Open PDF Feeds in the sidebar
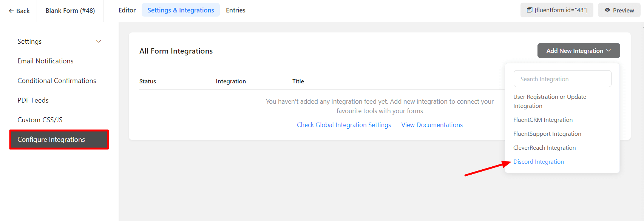The image size is (644, 221). tap(33, 100)
